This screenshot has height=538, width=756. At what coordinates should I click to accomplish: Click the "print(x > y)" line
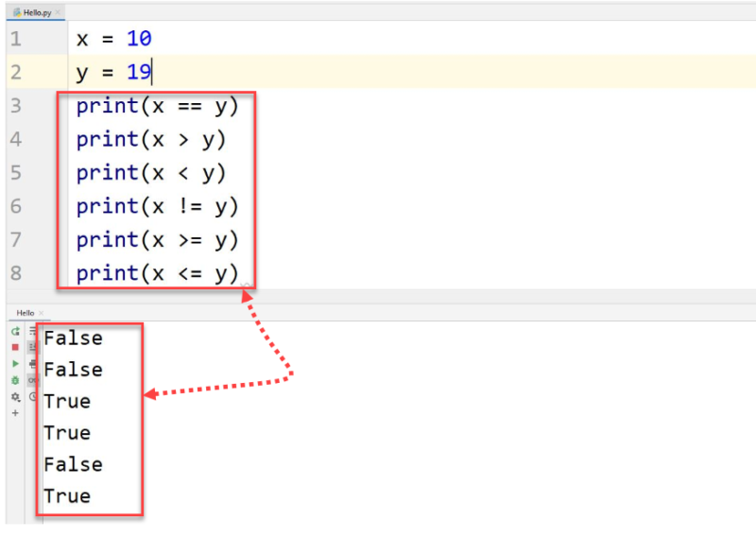151,140
